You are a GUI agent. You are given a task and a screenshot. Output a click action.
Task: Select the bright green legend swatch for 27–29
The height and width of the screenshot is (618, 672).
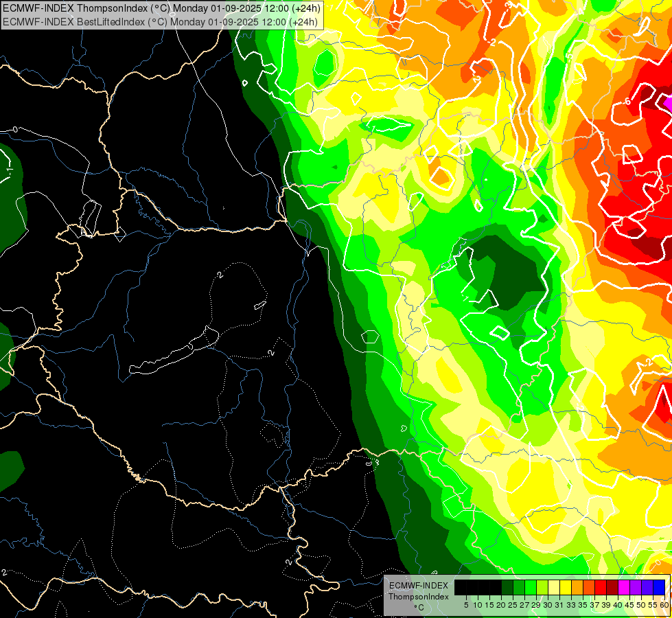point(530,588)
